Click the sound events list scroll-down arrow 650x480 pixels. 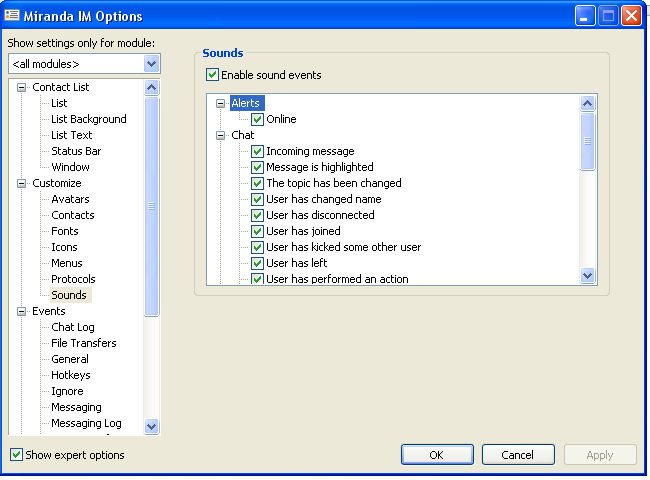click(587, 275)
